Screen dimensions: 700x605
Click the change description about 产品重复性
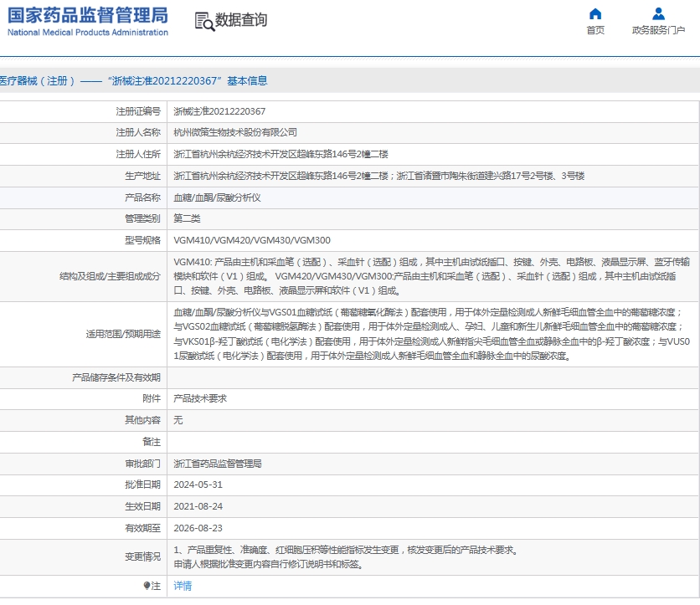pos(347,556)
